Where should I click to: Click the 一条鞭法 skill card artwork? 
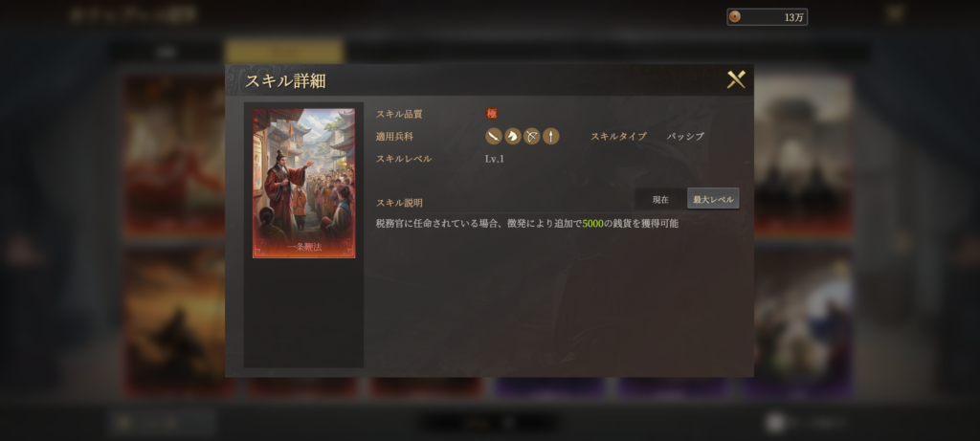[303, 183]
